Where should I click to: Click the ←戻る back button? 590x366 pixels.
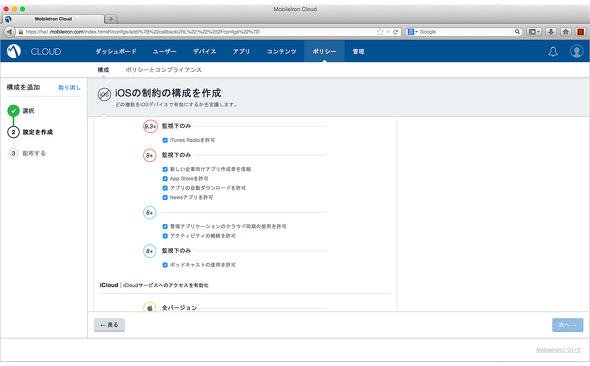[109, 325]
